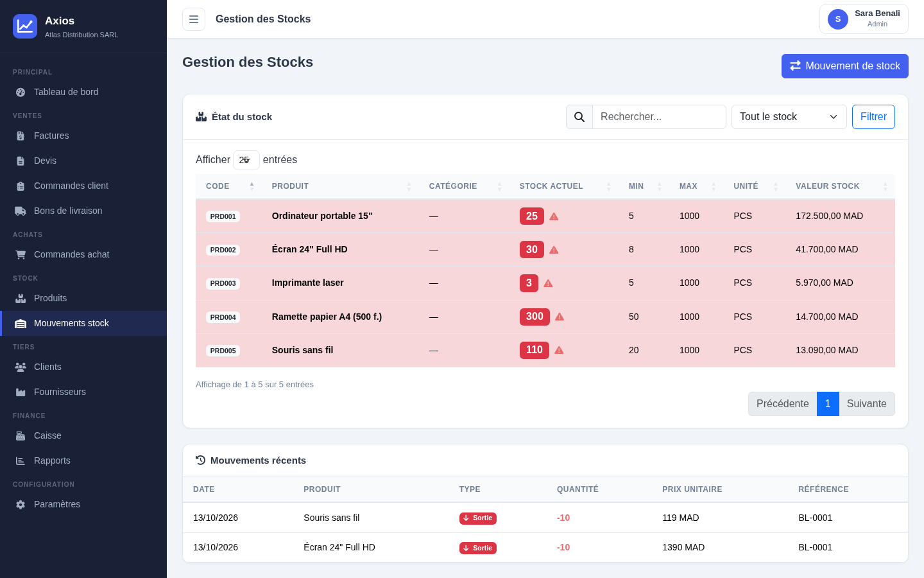Screen dimensions: 924x578
Task: Click the warning icon on Imprimante laser row
Action: coord(548,283)
